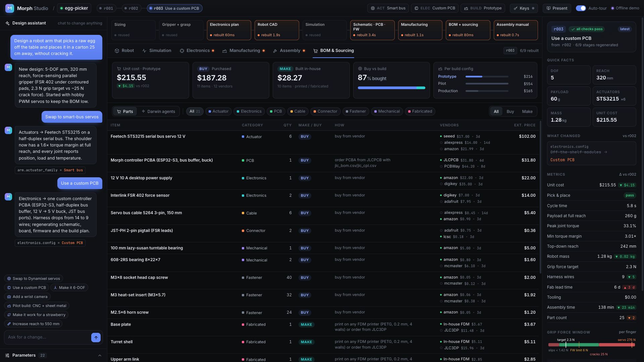Expand the Parameters panel chevron

pyautogui.click(x=100, y=355)
